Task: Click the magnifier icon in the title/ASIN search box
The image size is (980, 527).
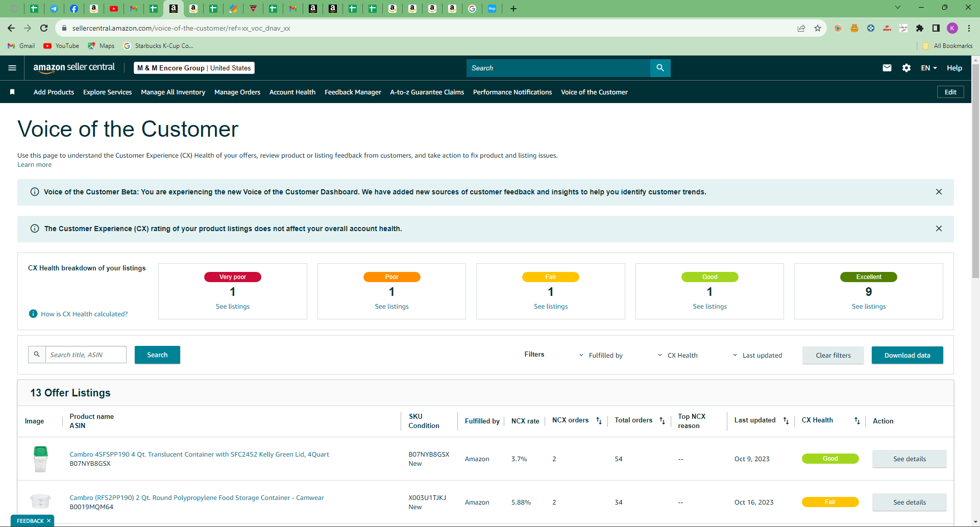Action: coord(37,355)
